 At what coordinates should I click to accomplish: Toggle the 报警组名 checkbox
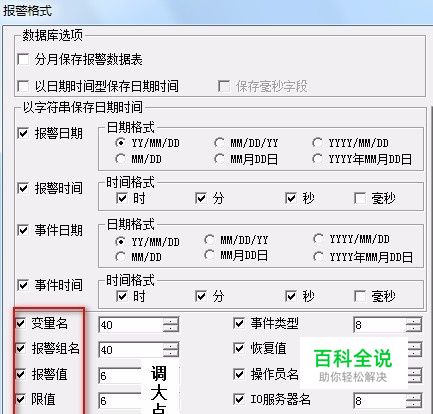click(21, 348)
